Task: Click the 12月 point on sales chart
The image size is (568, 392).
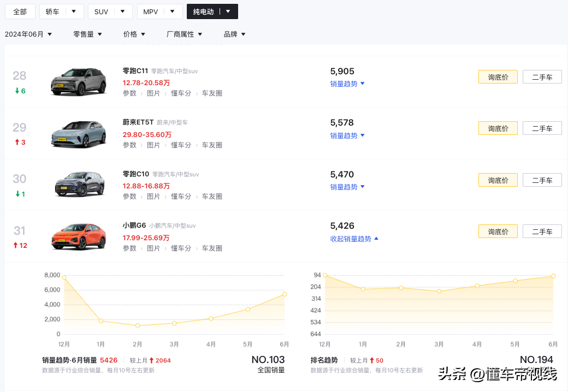Action: click(x=64, y=278)
